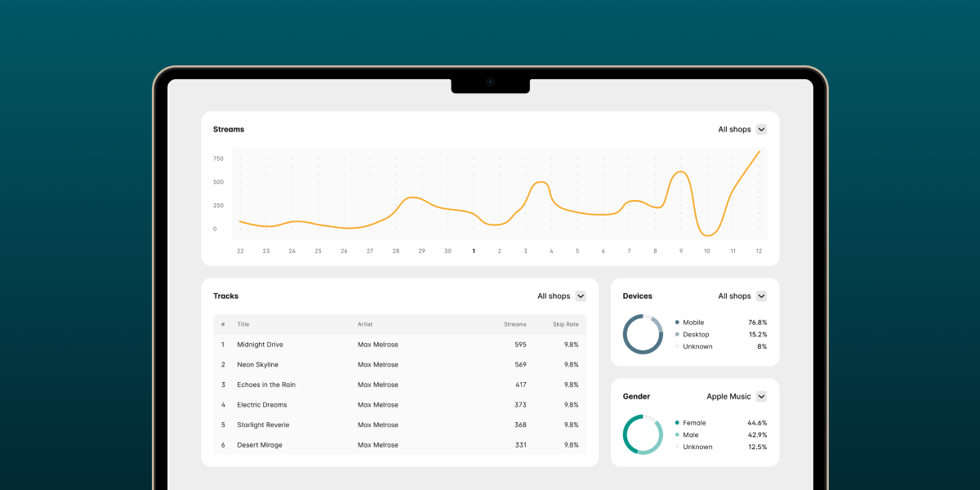Click the Desktop legend dot

tap(677, 335)
